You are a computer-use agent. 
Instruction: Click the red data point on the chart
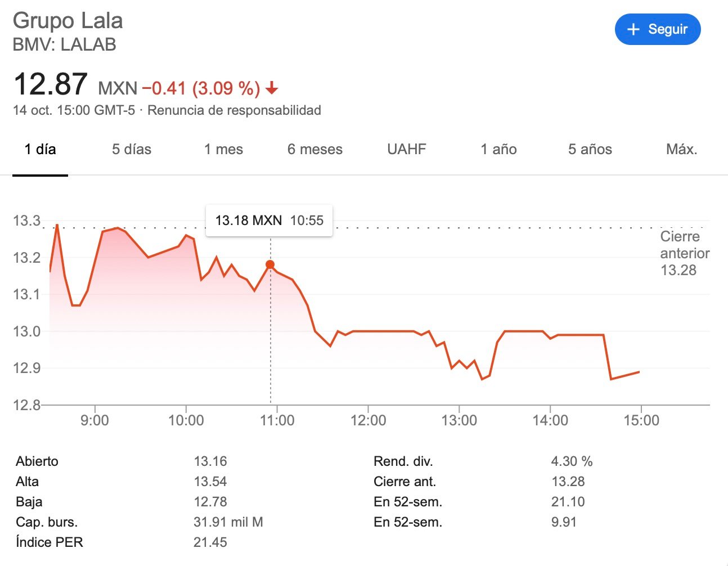(x=270, y=264)
